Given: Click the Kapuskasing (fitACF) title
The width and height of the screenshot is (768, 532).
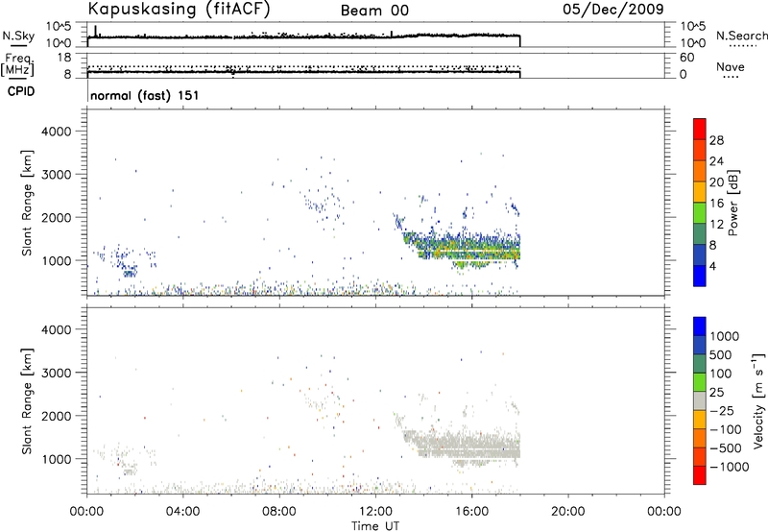Looking at the screenshot, I should 179,10.
